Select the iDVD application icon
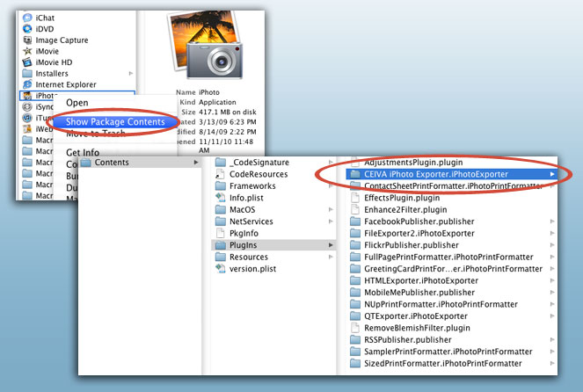This screenshot has width=583, height=392. tap(27, 29)
